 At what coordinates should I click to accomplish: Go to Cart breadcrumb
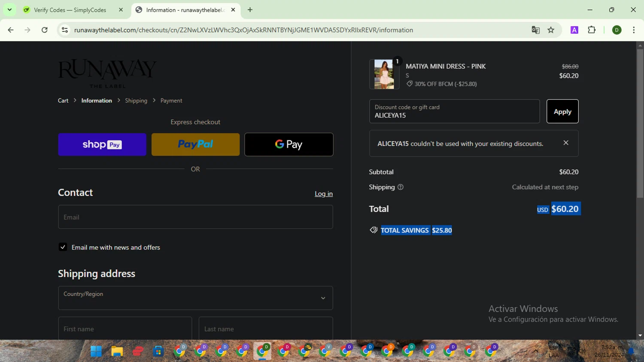[63, 100]
